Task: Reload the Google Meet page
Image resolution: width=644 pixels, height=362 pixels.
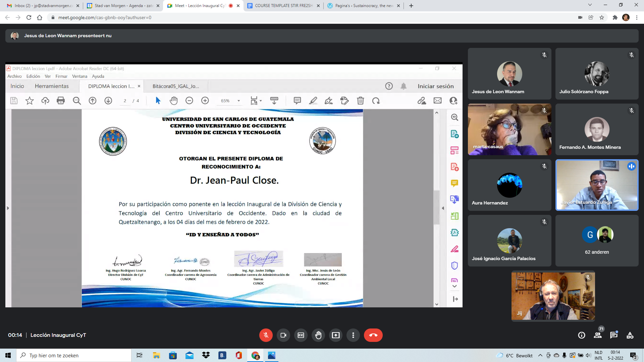Action: [29, 17]
